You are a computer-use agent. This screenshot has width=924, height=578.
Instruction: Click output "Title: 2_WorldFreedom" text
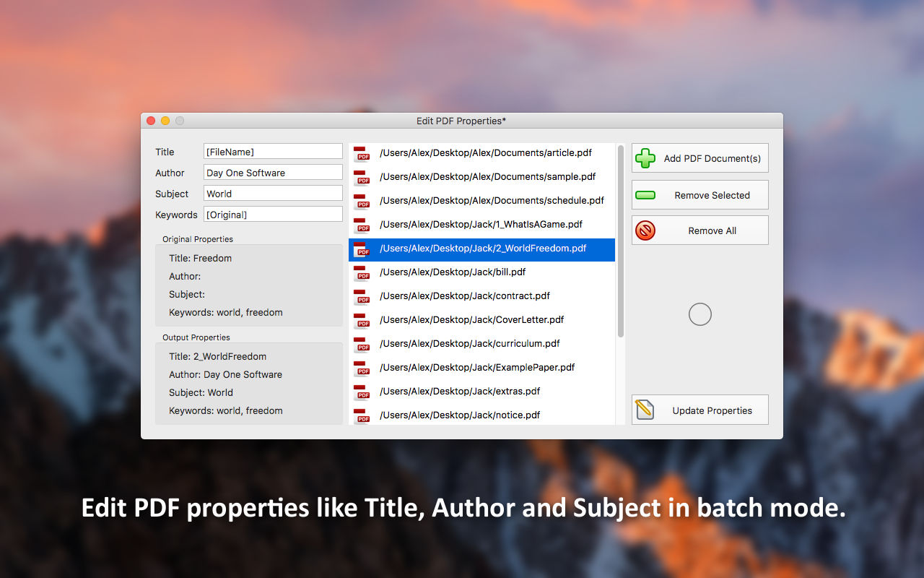[218, 356]
